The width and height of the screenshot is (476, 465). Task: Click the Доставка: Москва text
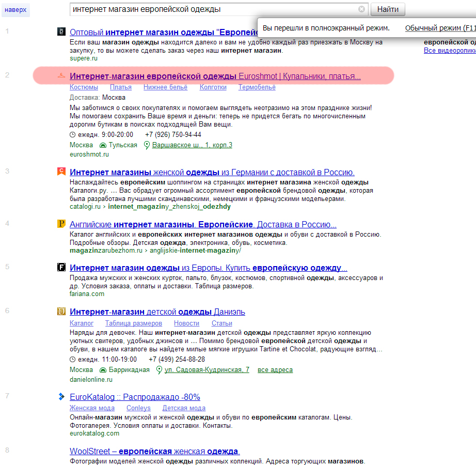98,98
